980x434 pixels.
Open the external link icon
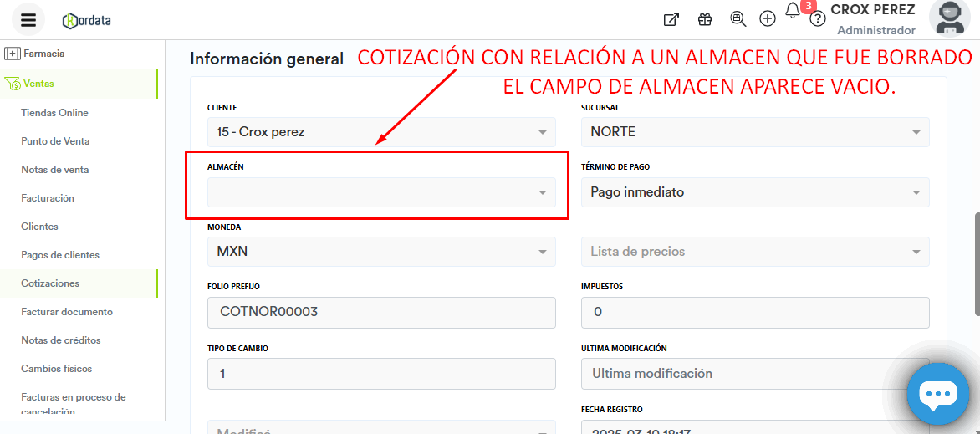click(671, 19)
